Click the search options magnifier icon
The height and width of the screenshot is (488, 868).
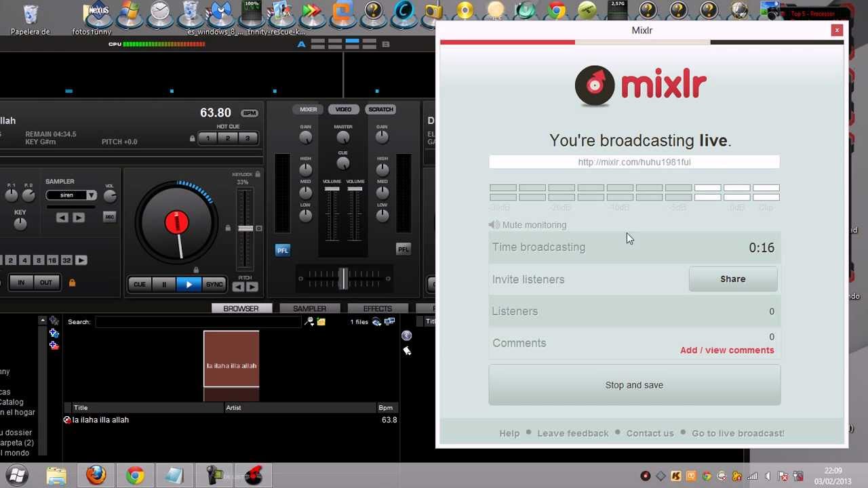click(310, 321)
